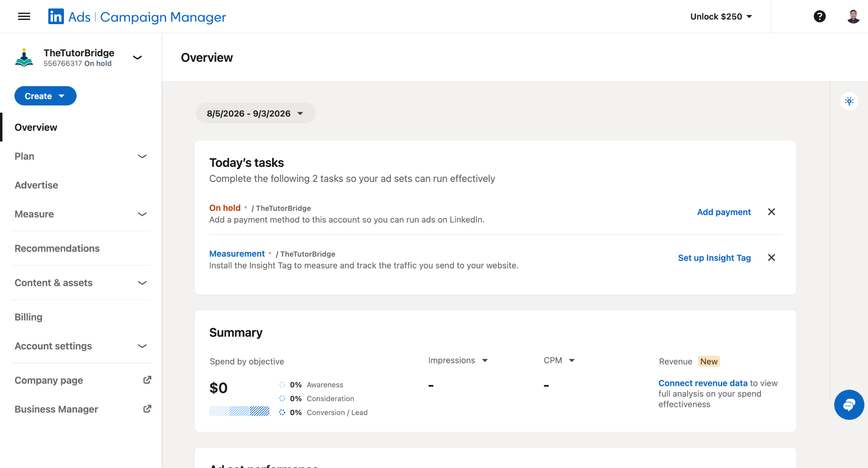Click the On hold status link
This screenshot has width=868, height=468.
pyautogui.click(x=225, y=208)
